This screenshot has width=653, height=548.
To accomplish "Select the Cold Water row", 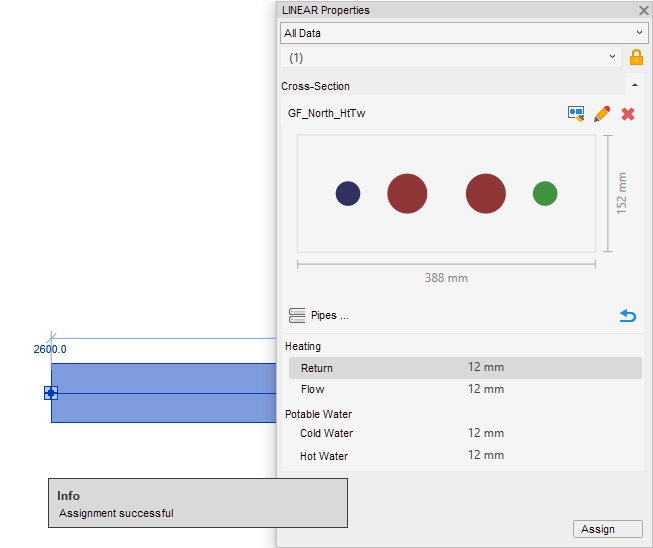I will point(465,433).
